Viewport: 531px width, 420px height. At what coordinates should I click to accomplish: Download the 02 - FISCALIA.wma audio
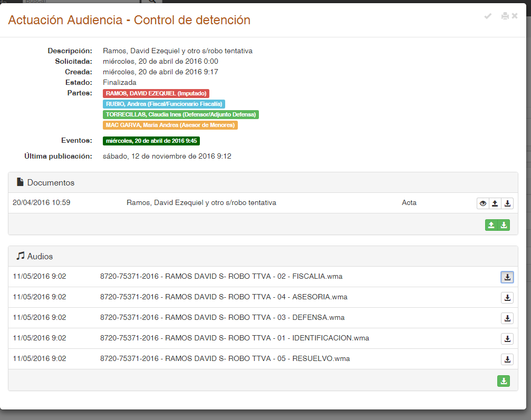pos(507,277)
